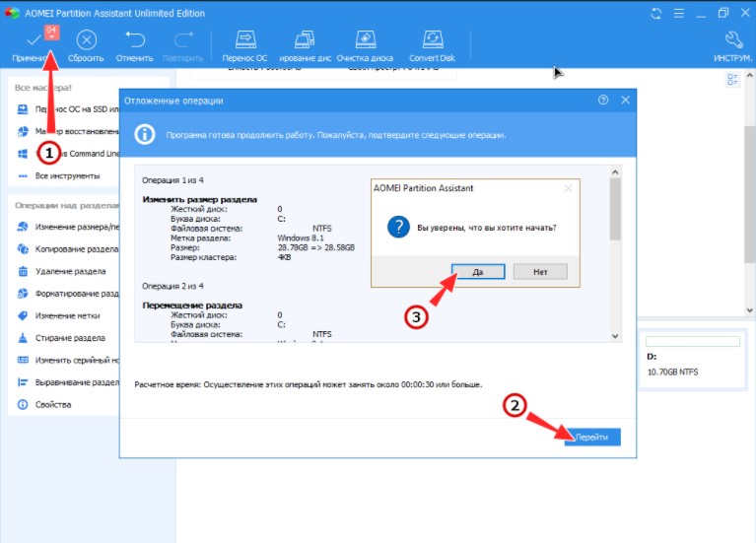Open Свойства in the sidebar
This screenshot has width=756, height=543.
(44, 404)
